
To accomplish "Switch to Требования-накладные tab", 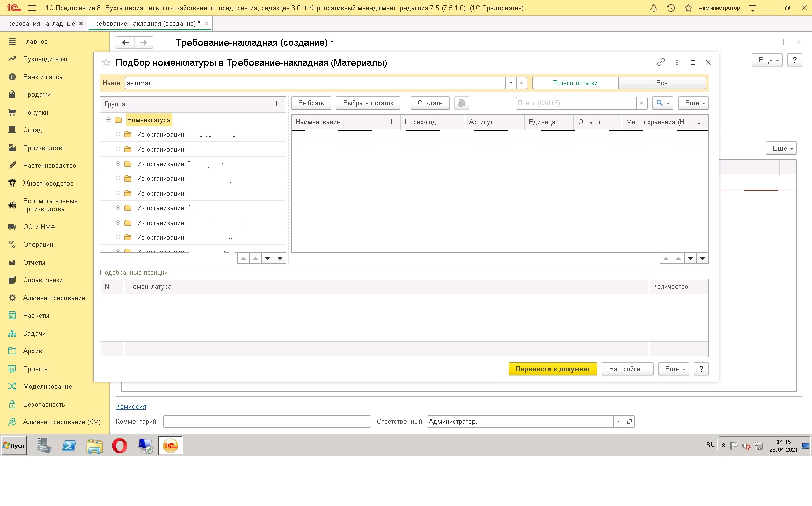I will click(x=40, y=23).
